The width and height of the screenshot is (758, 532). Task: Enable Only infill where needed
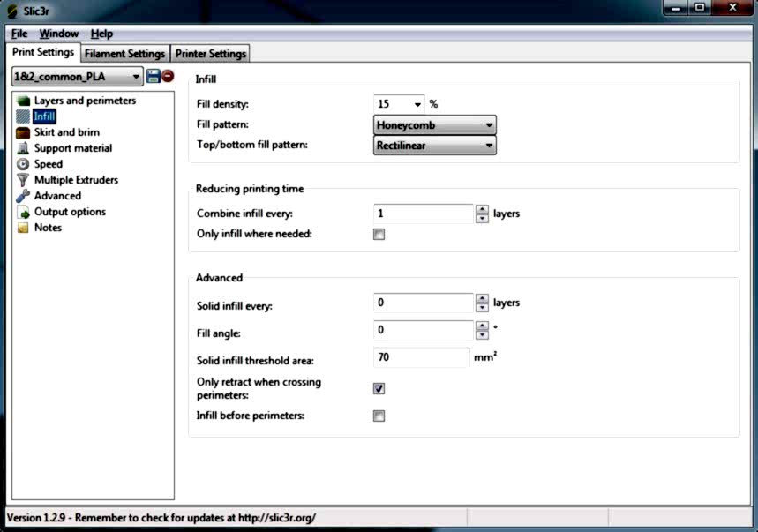[x=379, y=235]
